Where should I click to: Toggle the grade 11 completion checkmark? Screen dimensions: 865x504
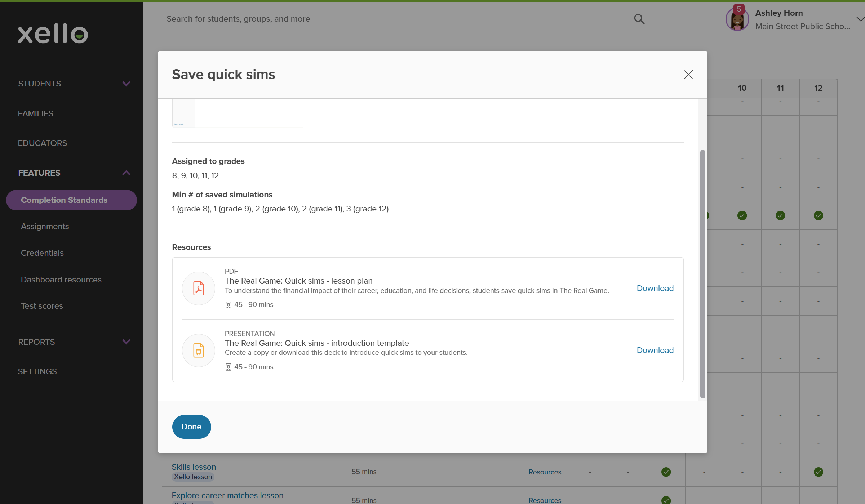click(780, 215)
